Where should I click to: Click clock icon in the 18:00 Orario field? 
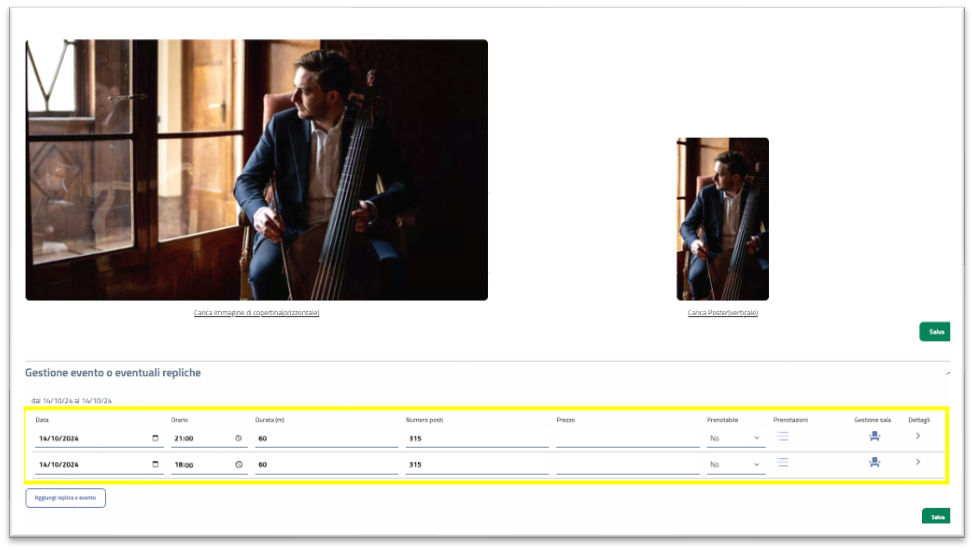coord(238,464)
